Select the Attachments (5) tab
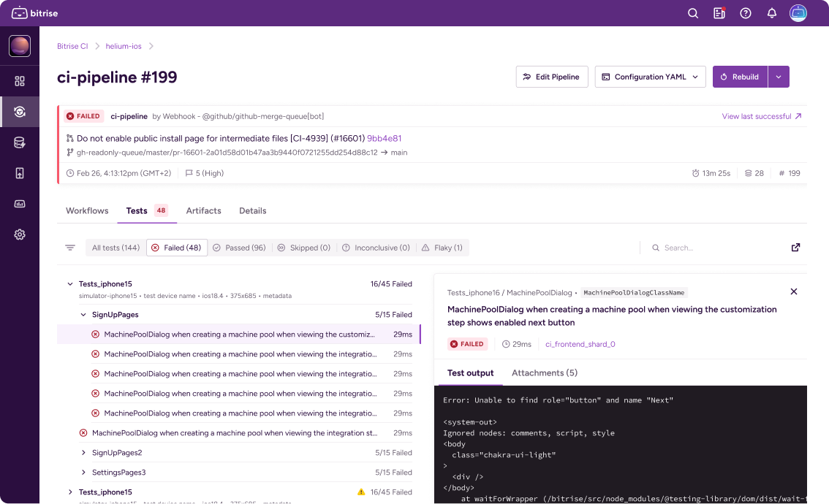829x504 pixels. point(544,373)
